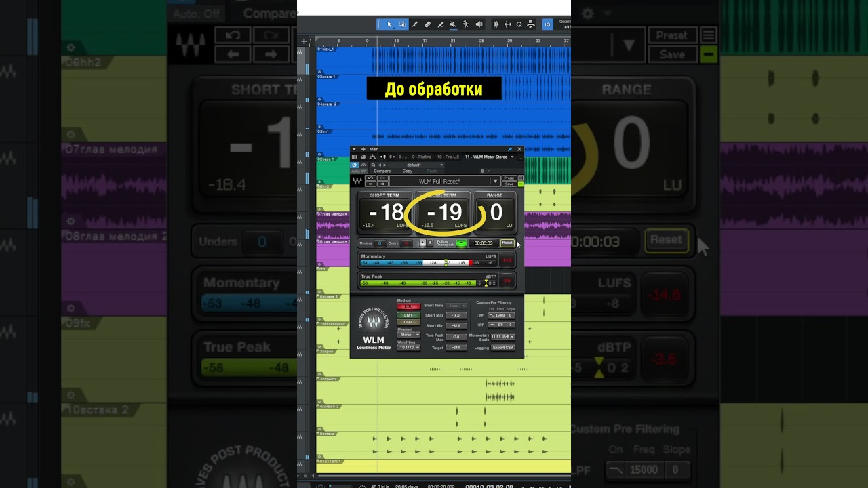Image resolution: width=868 pixels, height=488 pixels.
Task: Click the Short Min value field
Action: point(456,326)
